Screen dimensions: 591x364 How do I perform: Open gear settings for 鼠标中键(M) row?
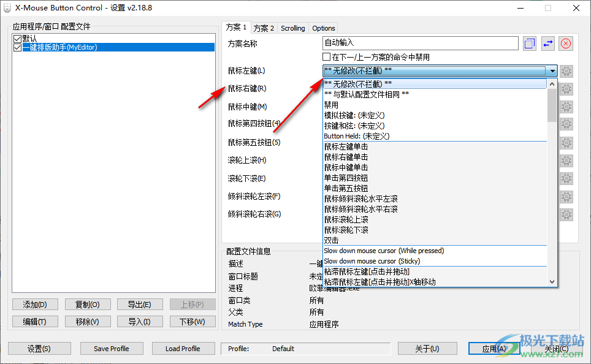pyautogui.click(x=566, y=107)
